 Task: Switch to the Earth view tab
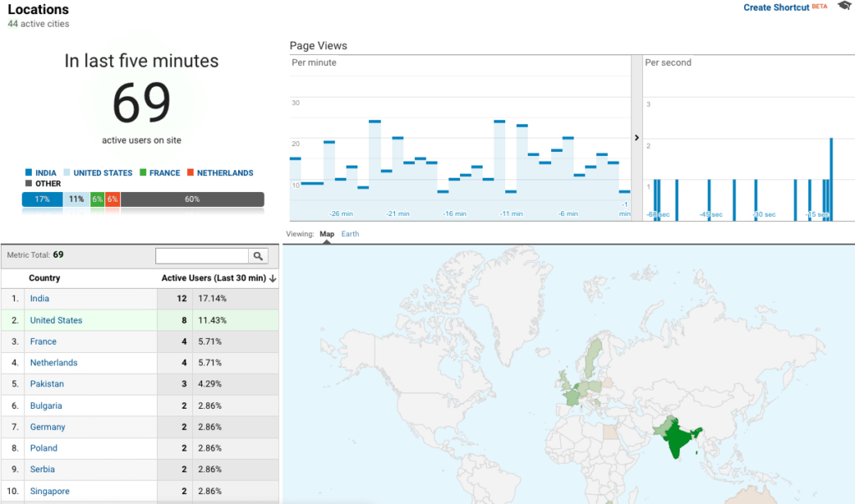pyautogui.click(x=350, y=234)
